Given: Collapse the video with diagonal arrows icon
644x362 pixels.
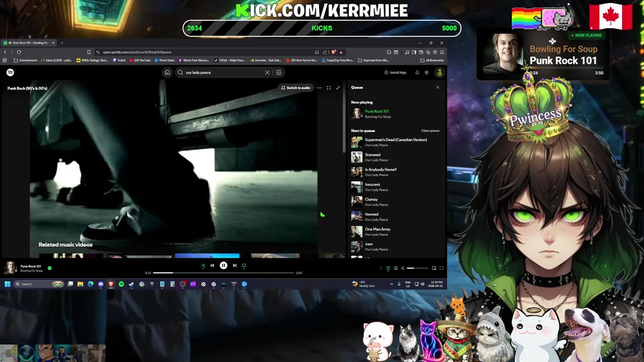Looking at the screenshot, I should (x=338, y=88).
